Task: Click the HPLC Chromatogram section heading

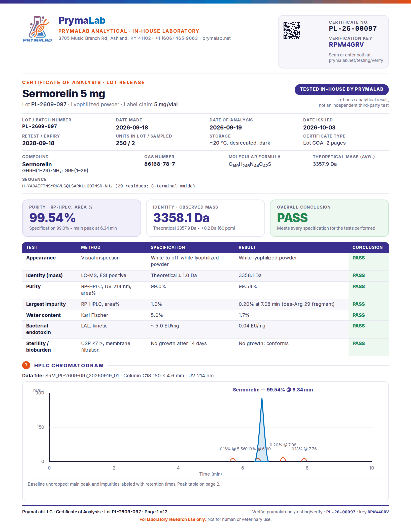Action: [69, 365]
